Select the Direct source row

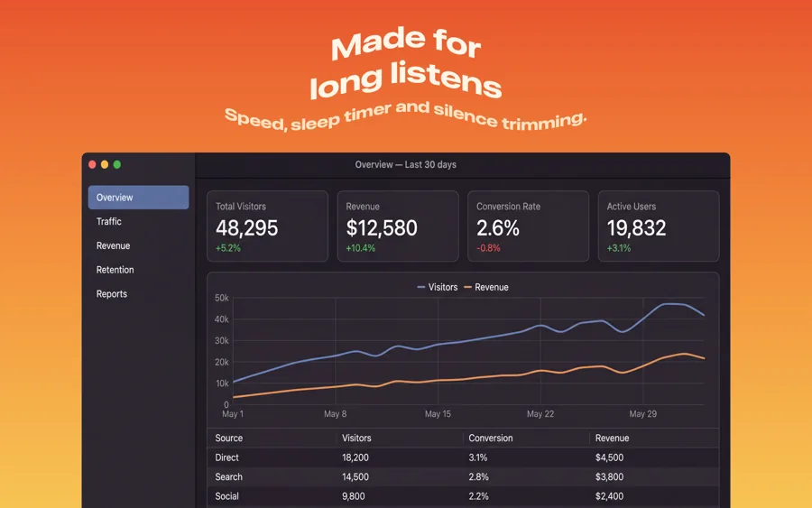pos(463,457)
